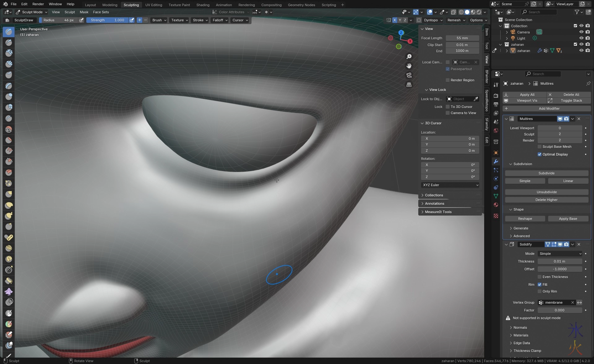Open the Modifiers wrench properties tab
The height and width of the screenshot is (364, 594).
pos(496,161)
